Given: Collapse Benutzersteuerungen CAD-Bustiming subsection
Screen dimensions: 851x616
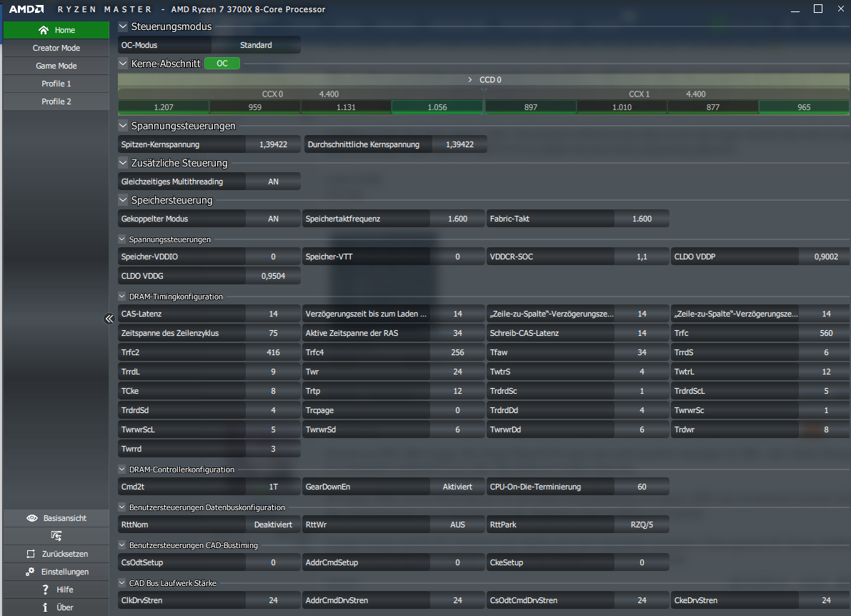Looking at the screenshot, I should 122,545.
